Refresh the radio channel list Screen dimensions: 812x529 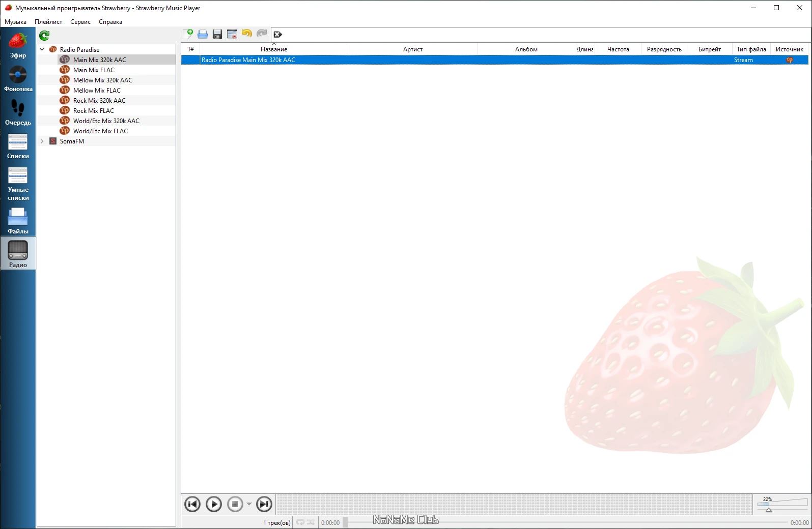point(44,35)
